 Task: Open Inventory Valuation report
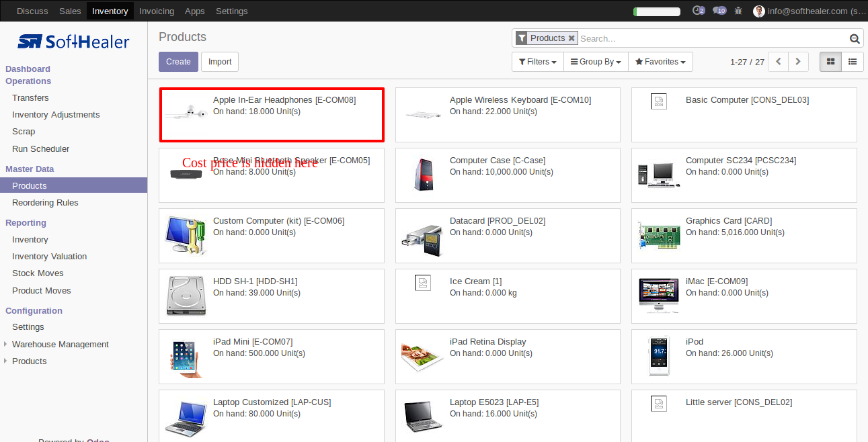pyautogui.click(x=50, y=256)
